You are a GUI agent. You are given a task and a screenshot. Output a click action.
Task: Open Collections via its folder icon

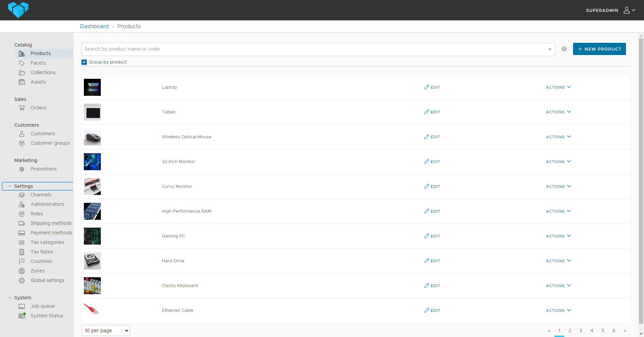[22, 72]
